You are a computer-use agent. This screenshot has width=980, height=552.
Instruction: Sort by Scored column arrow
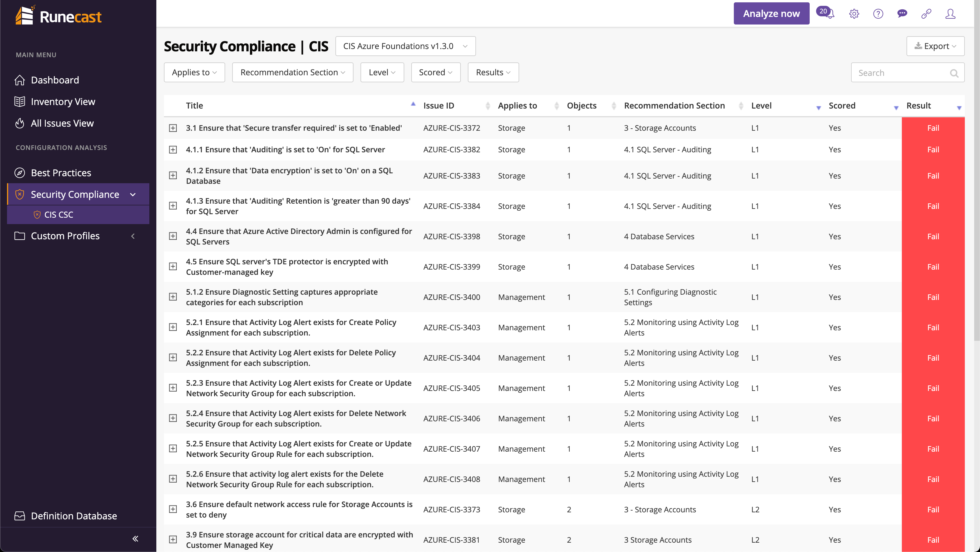tap(896, 108)
